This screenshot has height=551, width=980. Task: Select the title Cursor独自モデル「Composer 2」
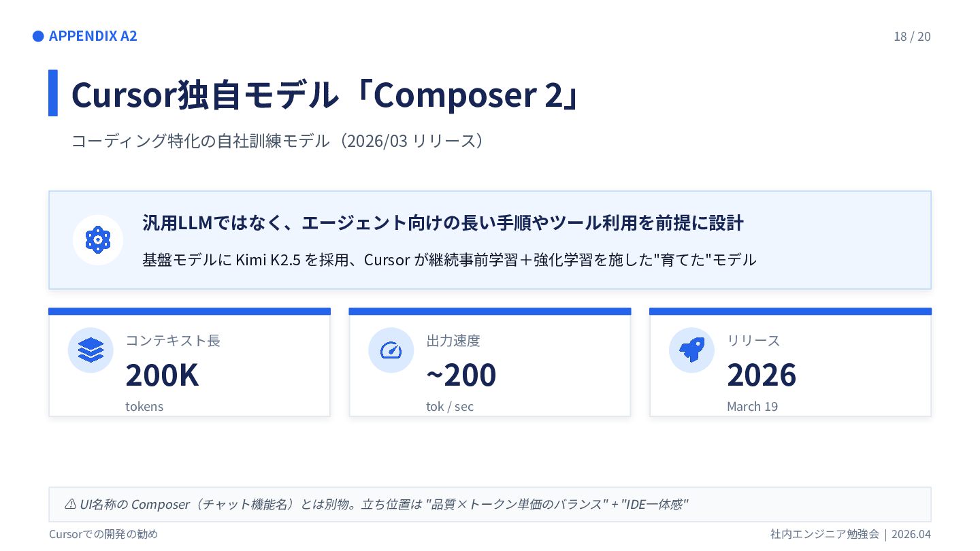pos(327,95)
